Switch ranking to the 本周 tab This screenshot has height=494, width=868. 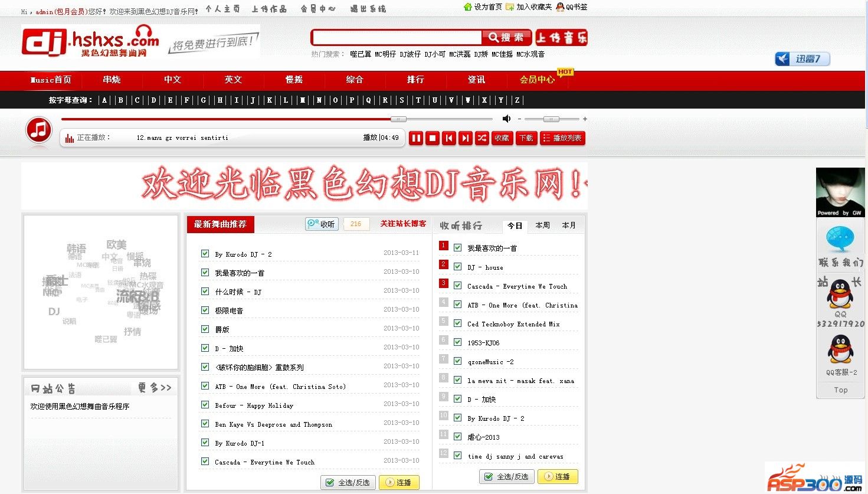click(x=542, y=225)
